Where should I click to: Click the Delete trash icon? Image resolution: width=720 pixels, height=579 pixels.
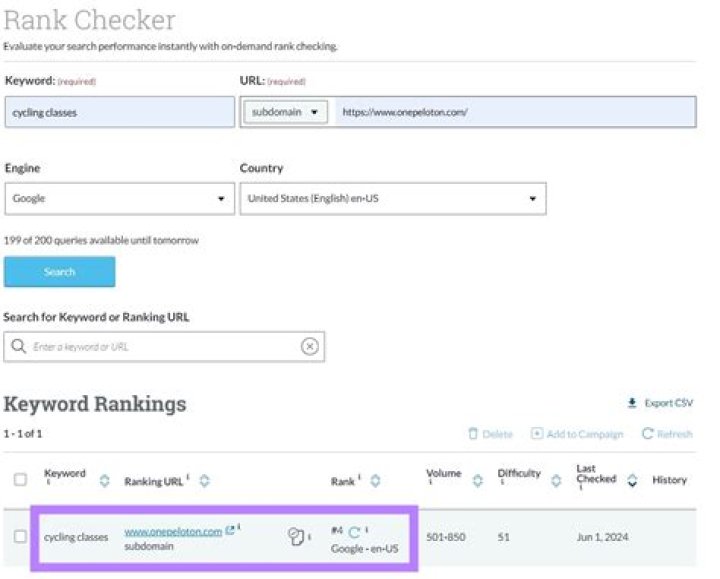473,434
